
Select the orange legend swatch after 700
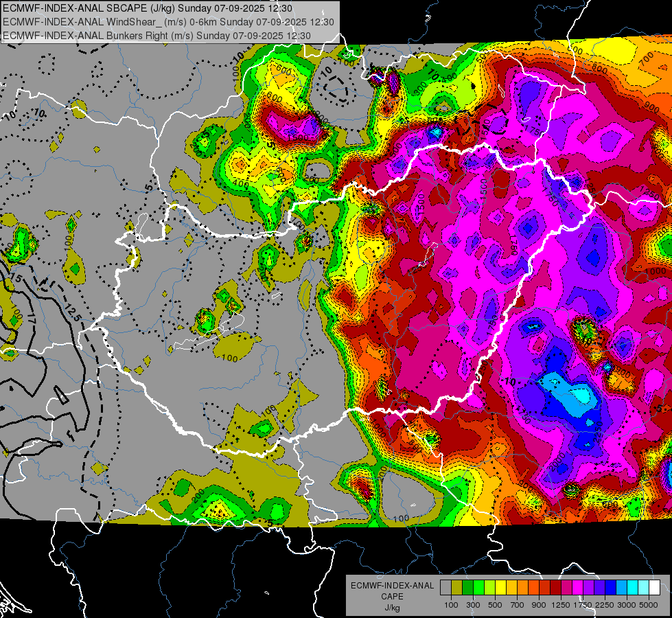click(523, 588)
